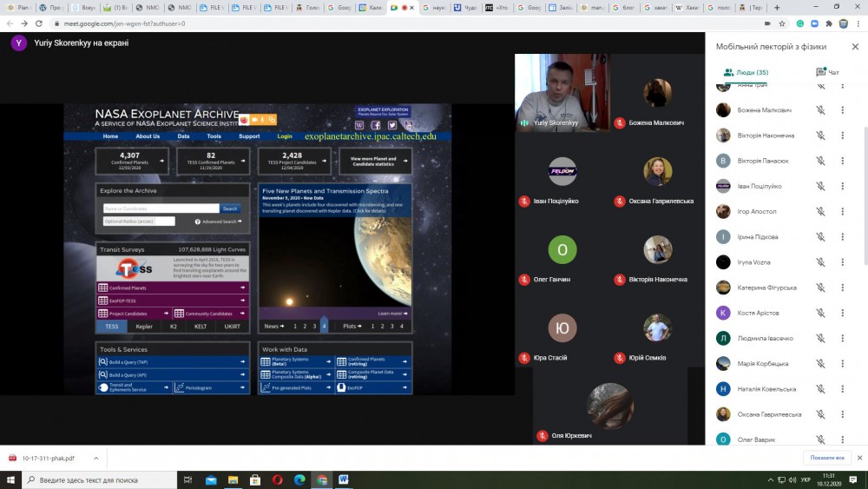
Task: Open browser extensions puzzle icon
Action: click(829, 23)
